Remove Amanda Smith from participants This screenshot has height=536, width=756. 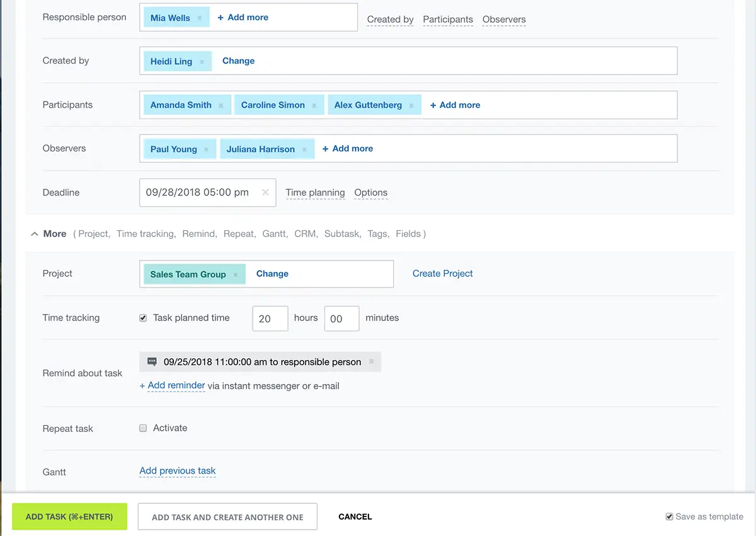click(221, 106)
